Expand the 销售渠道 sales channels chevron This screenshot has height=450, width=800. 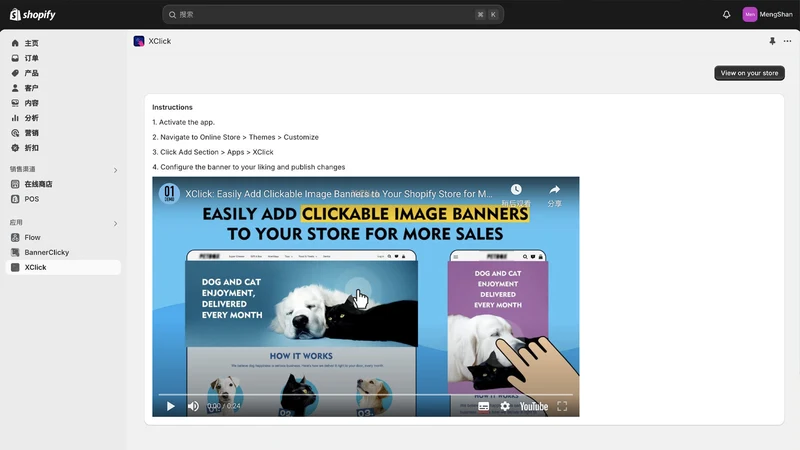coord(115,170)
